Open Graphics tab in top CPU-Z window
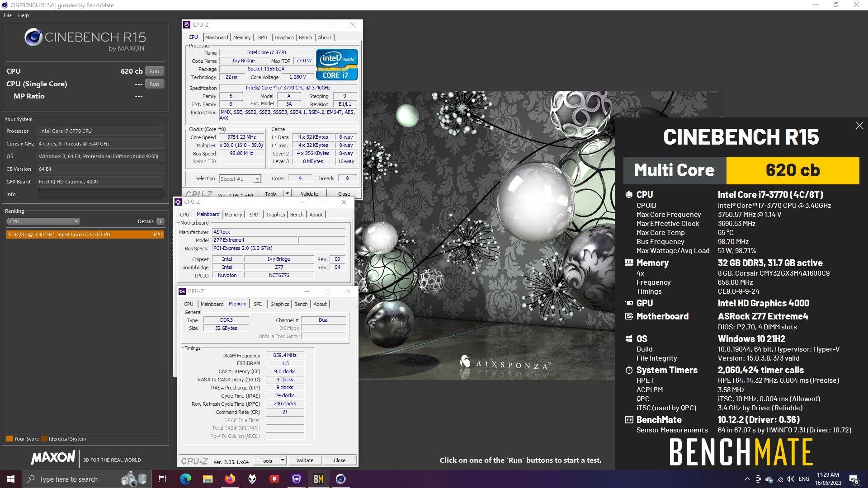The width and height of the screenshot is (868, 488). coord(284,38)
